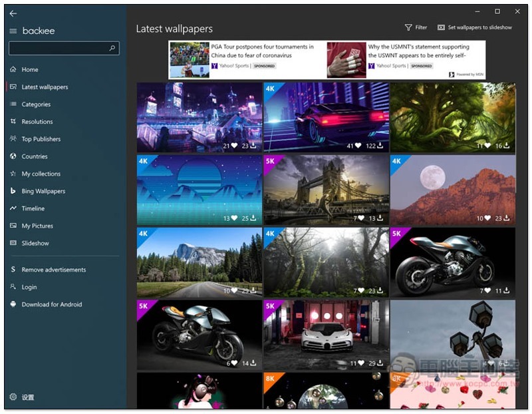Open the Home page in sidebar
This screenshot has height=414, width=532.
click(29, 70)
